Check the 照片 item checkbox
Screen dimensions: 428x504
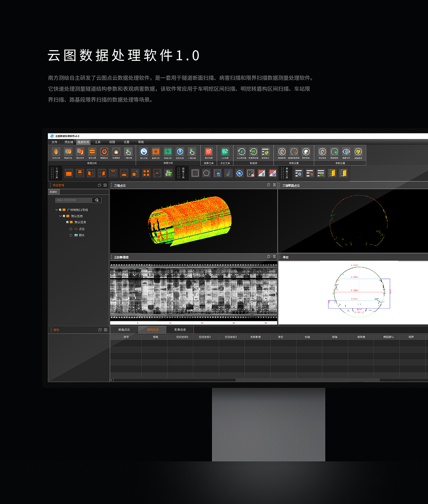pyautogui.click(x=71, y=235)
